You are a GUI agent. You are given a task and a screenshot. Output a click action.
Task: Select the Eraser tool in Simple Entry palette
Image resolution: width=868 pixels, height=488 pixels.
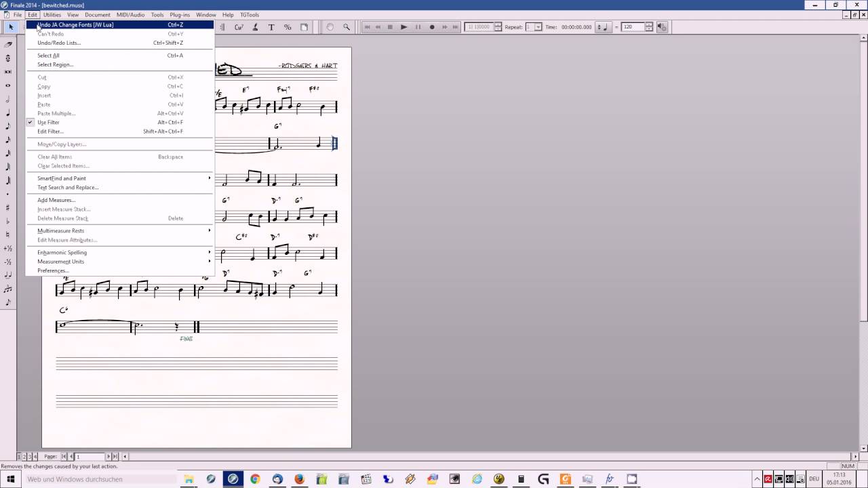coord(7,45)
